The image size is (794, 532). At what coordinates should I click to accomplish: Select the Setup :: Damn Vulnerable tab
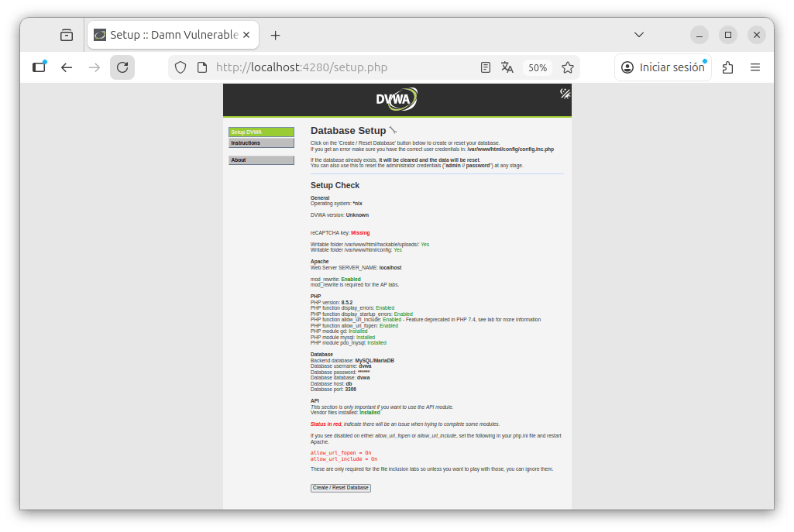point(174,35)
